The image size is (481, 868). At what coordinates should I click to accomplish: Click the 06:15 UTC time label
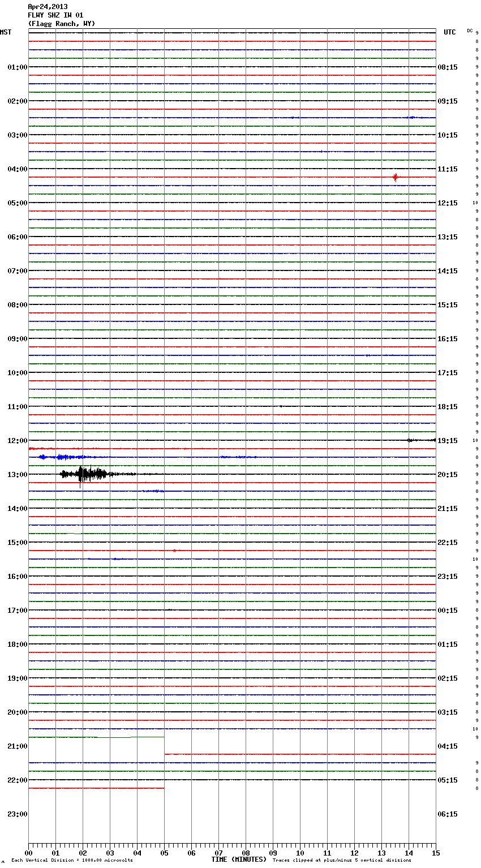(448, 814)
